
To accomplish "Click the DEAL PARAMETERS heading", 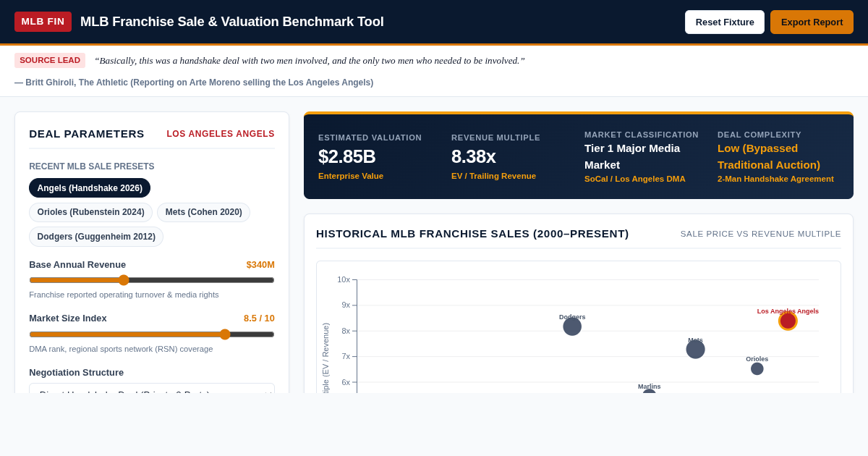I will tap(87, 134).
